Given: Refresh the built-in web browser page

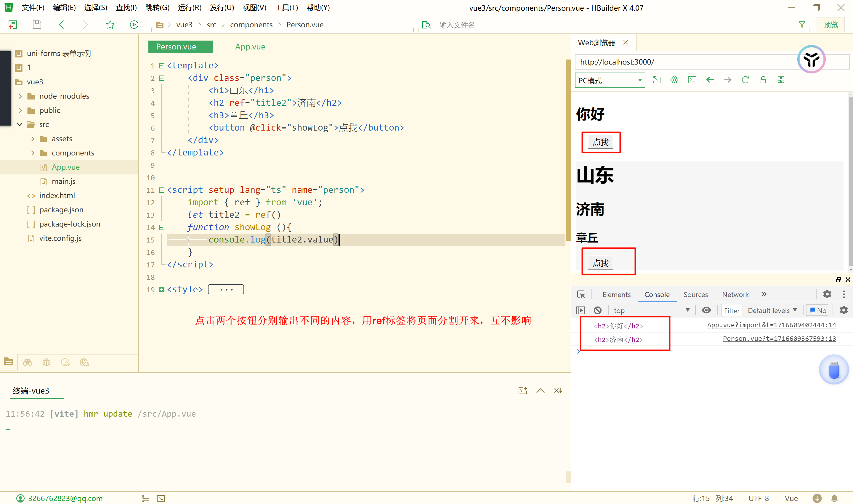Looking at the screenshot, I should [x=745, y=80].
